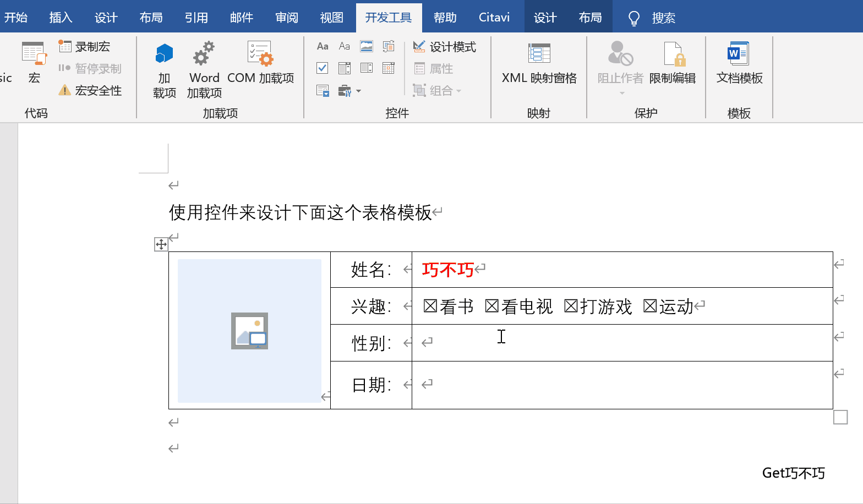
Task: Switch to 引用 ribbon tab
Action: (196, 18)
